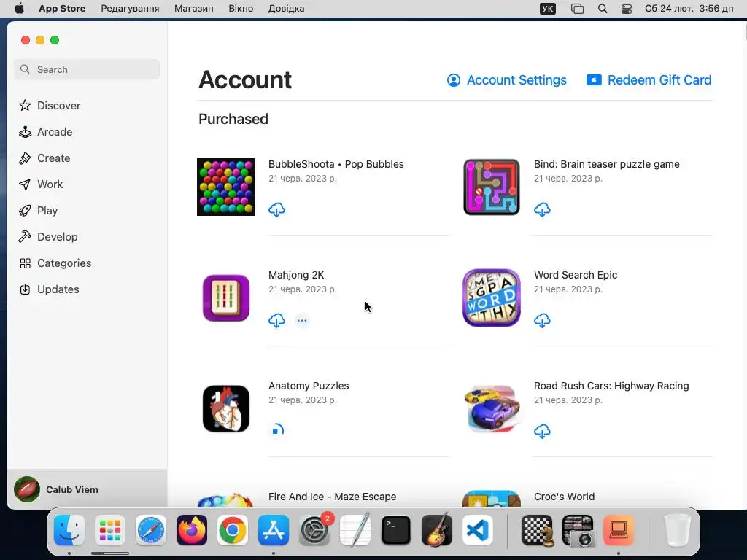
Task: Open the Редагування menu
Action: tap(130, 9)
